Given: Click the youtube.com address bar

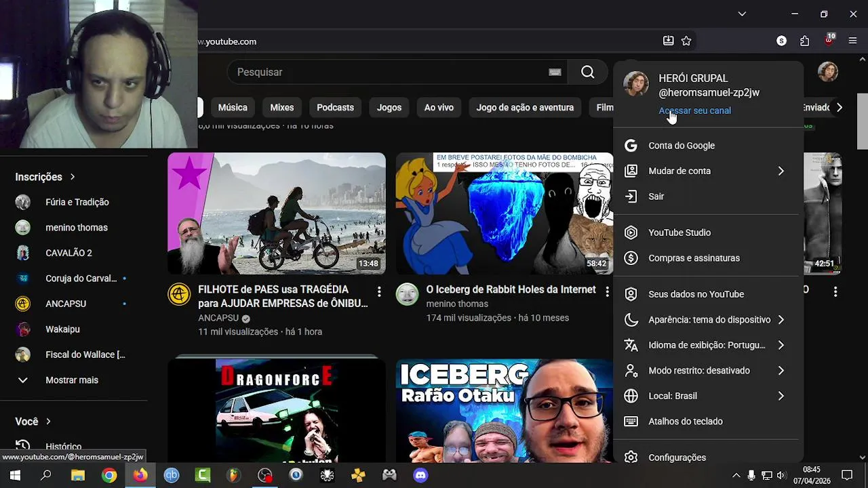Looking at the screenshot, I should (427, 41).
